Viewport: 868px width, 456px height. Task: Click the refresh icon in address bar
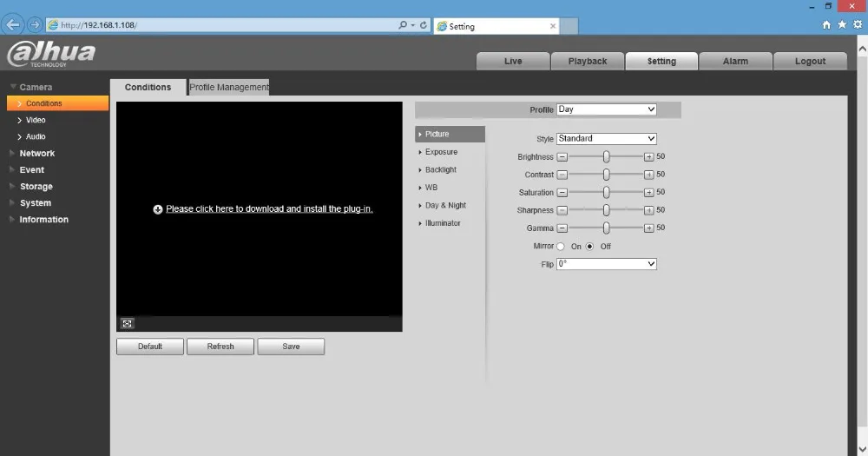click(x=424, y=25)
